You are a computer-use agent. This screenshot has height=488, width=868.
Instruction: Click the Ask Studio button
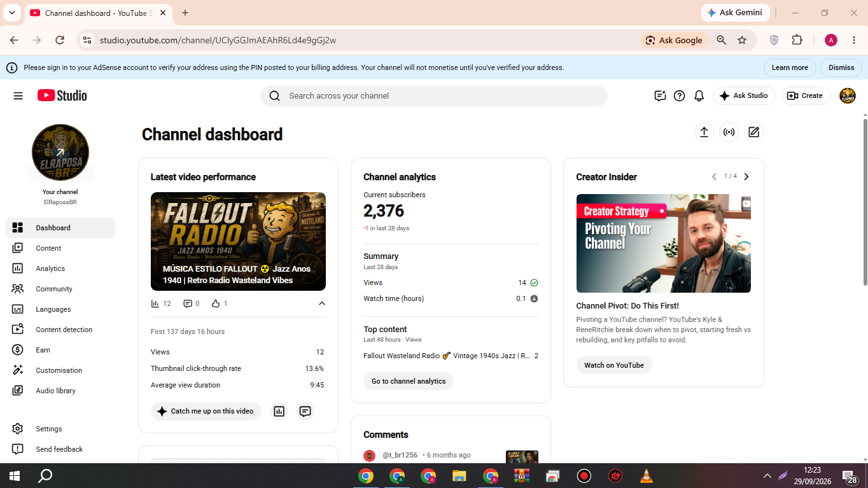coord(745,96)
